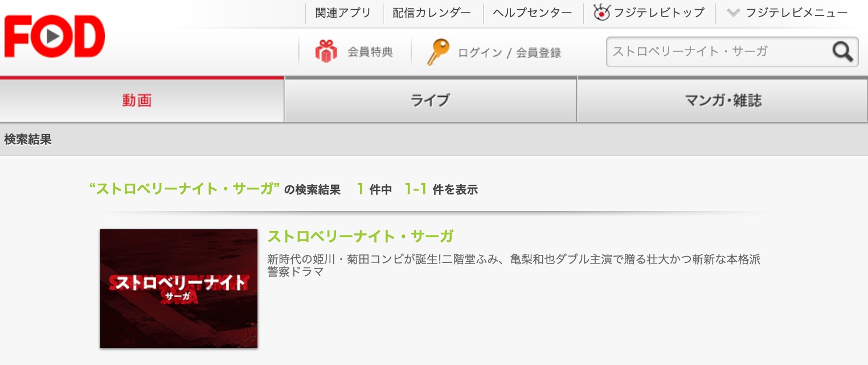868x365 pixels.
Task: Open the フジテレビメニュー dropdown text
Action: [x=797, y=13]
